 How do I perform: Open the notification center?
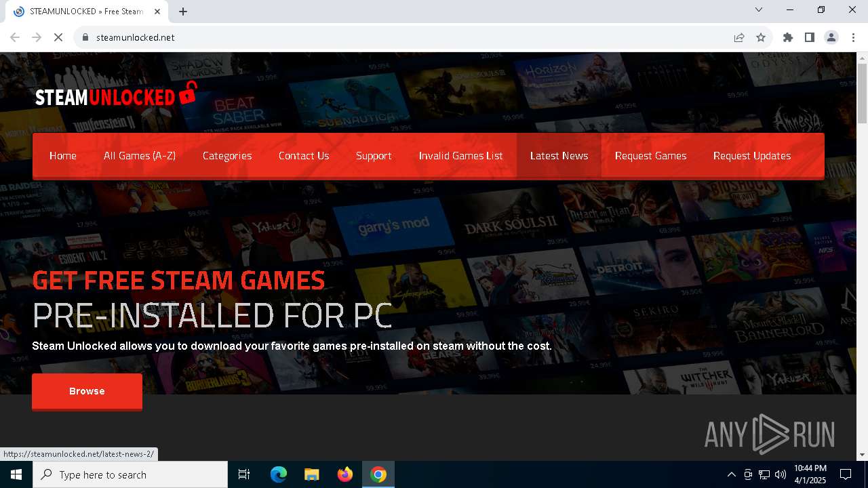[x=846, y=474]
